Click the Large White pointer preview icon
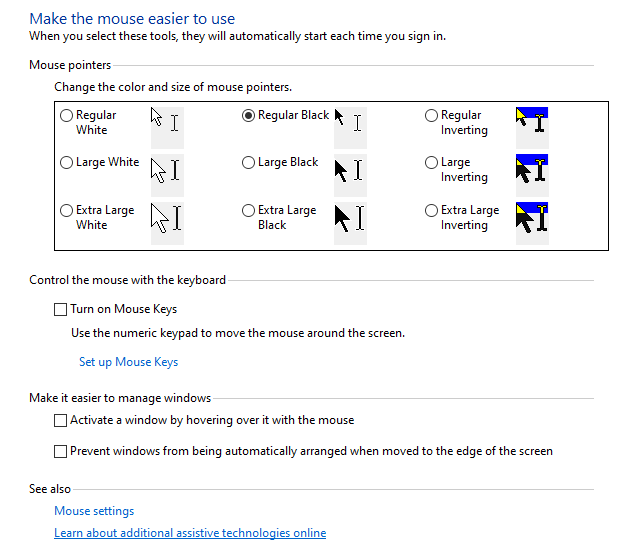Screen dimensions: 618x560 pyautogui.click(x=166, y=169)
